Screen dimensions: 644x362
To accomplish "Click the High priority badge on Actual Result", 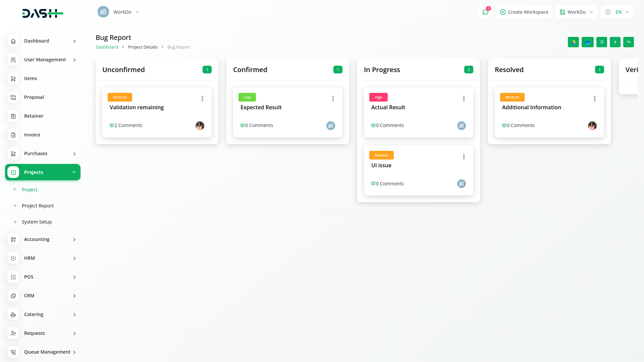I will [378, 97].
